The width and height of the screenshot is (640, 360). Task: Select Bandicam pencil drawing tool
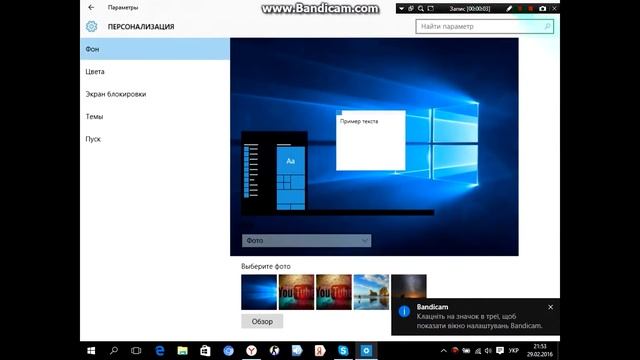509,9
